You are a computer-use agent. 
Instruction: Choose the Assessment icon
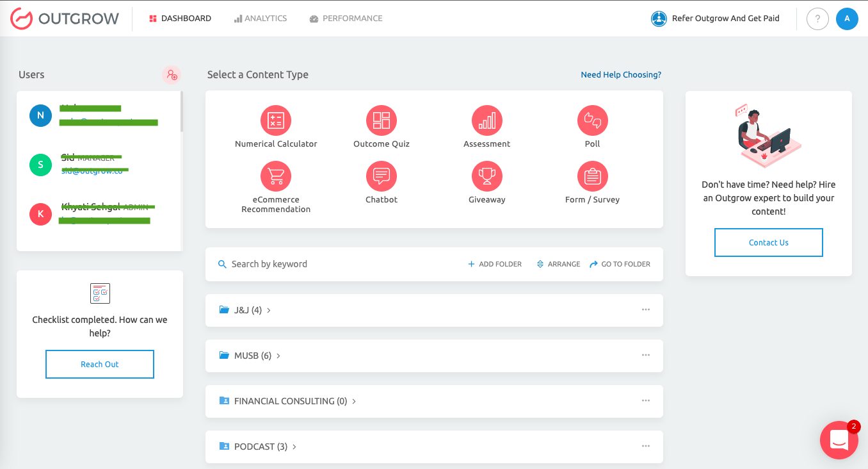pyautogui.click(x=487, y=120)
